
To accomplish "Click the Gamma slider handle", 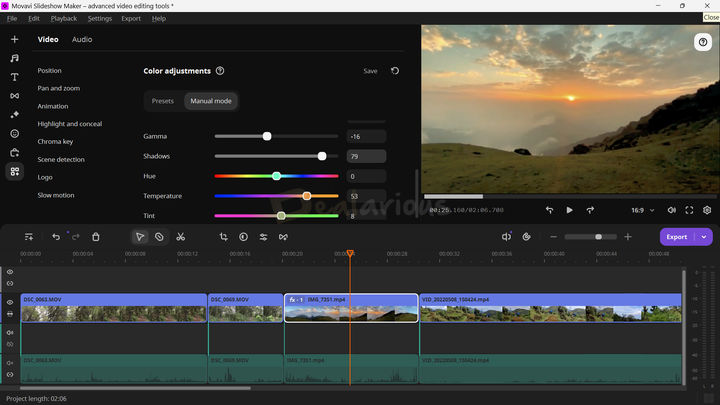I will click(x=267, y=136).
